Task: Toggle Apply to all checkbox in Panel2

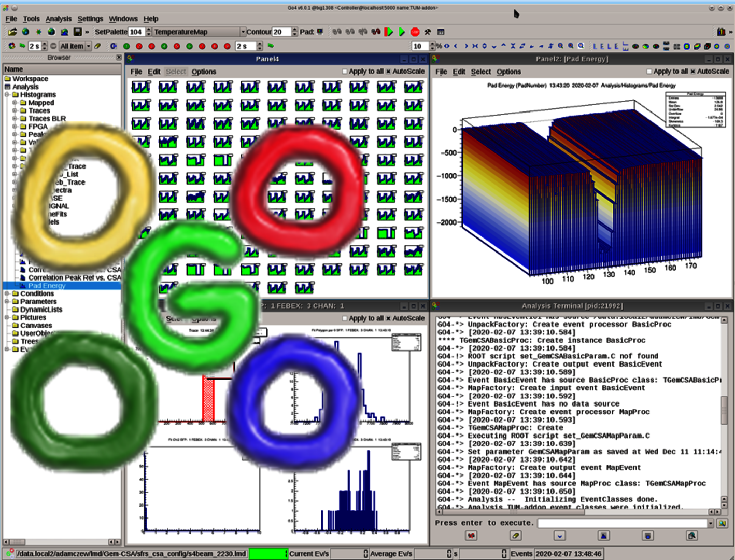Action: [649, 72]
